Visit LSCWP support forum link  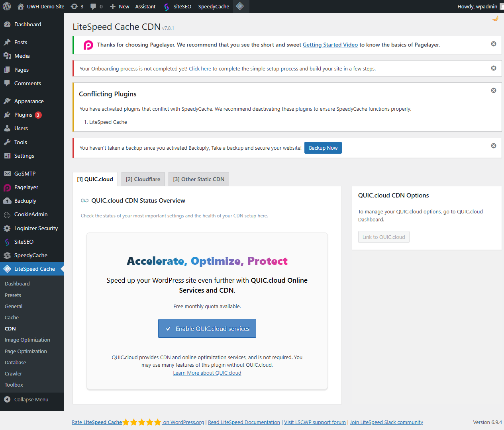click(x=315, y=422)
